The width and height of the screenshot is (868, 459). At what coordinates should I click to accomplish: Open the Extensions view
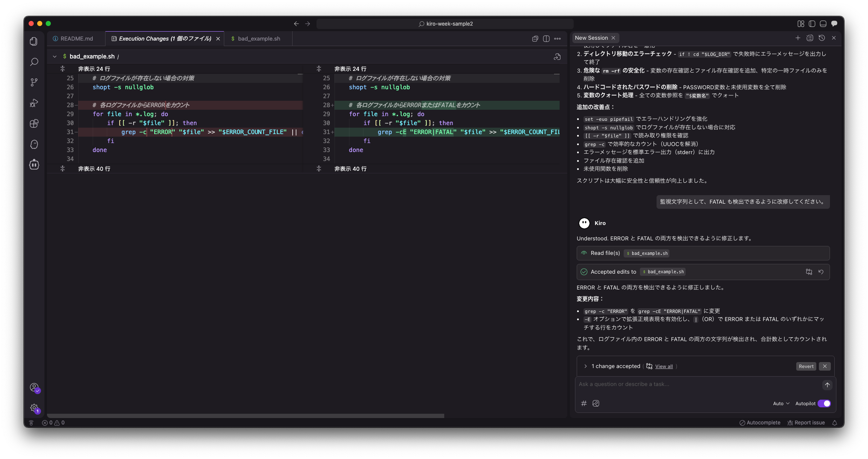(x=34, y=124)
